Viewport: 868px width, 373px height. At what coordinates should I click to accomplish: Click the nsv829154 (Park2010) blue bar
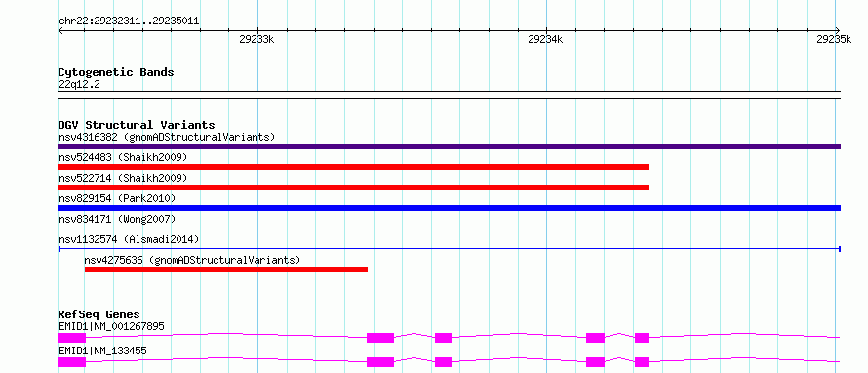(x=449, y=208)
